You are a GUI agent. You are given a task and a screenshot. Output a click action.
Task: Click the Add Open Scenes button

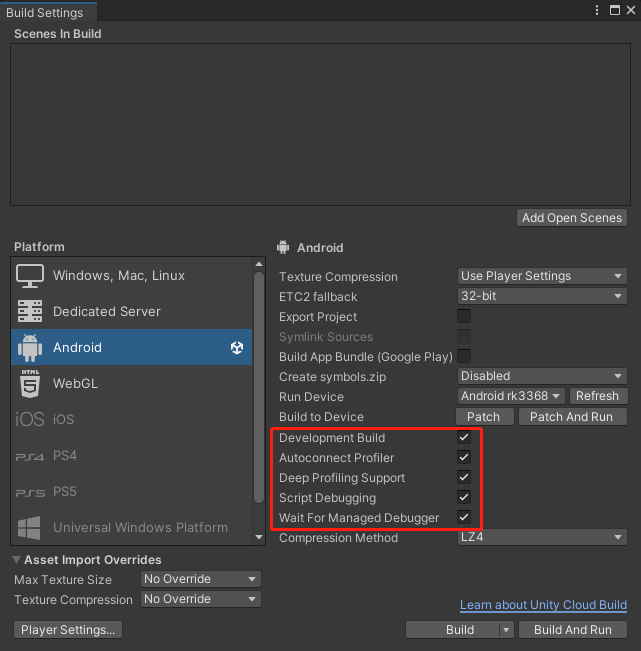[x=572, y=218]
